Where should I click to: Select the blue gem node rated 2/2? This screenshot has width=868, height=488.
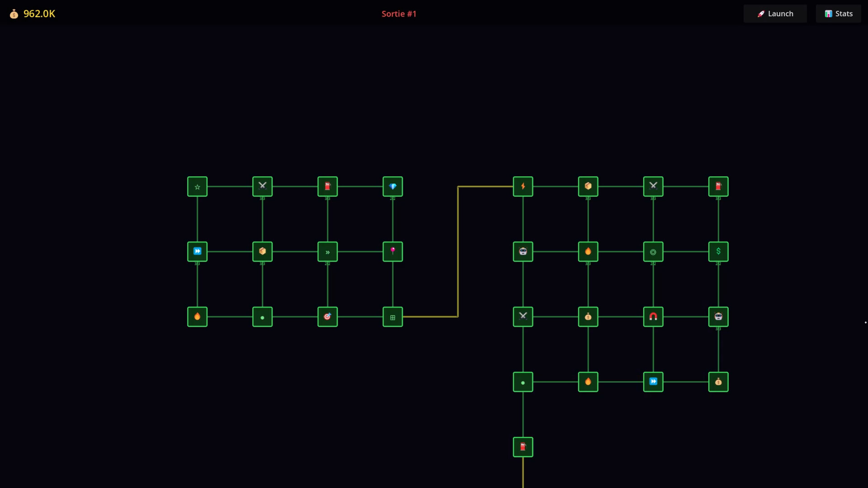pyautogui.click(x=393, y=187)
